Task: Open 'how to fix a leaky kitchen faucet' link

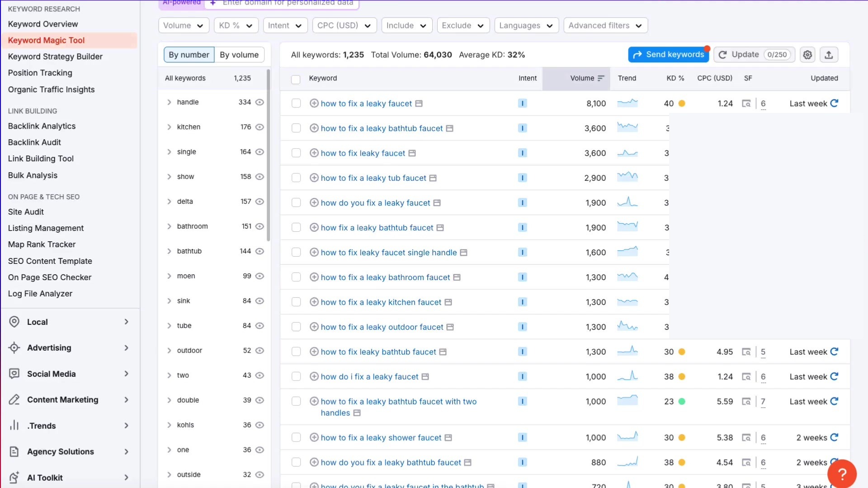Action: (x=381, y=302)
